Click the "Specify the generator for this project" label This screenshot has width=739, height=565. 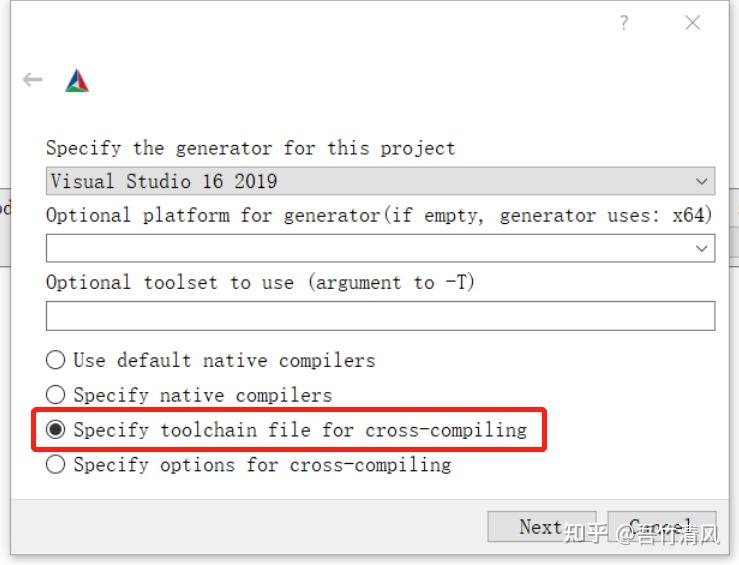click(250, 148)
